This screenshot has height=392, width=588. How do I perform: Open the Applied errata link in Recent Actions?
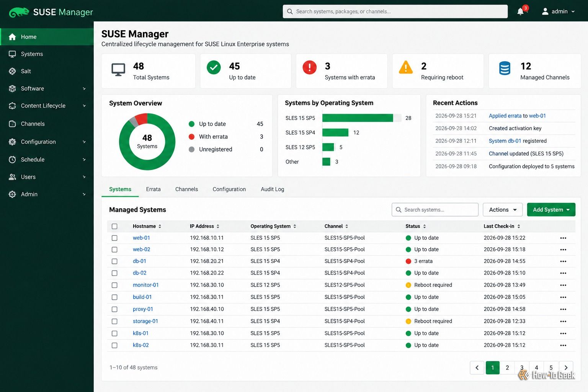[x=505, y=116]
